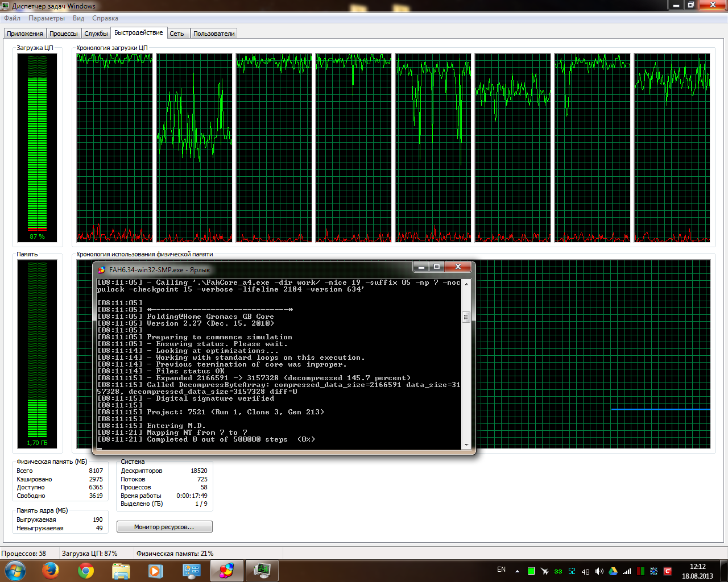The image size is (728, 582).
Task: Open the Файл menu
Action: (x=12, y=18)
